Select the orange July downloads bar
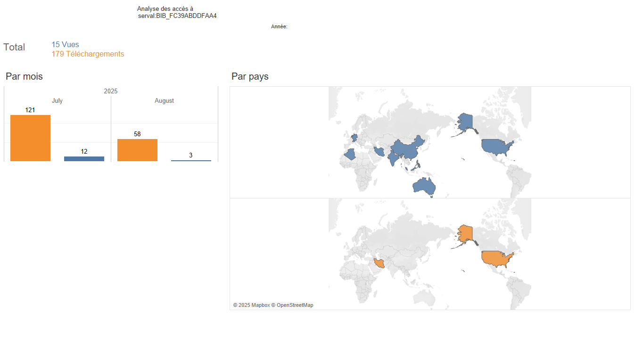Viewport: 644px width, 362px height. [30, 138]
